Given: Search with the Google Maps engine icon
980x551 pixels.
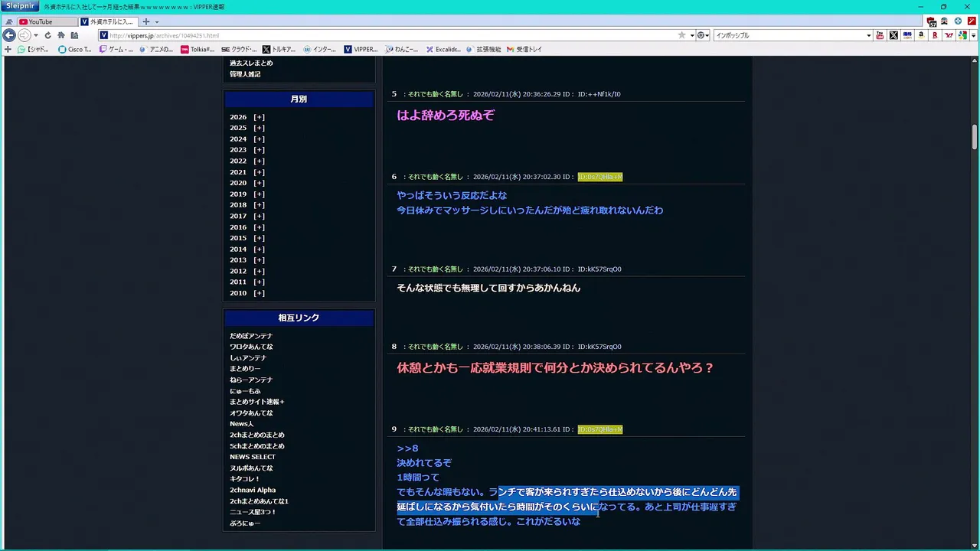Looking at the screenshot, I should [962, 35].
